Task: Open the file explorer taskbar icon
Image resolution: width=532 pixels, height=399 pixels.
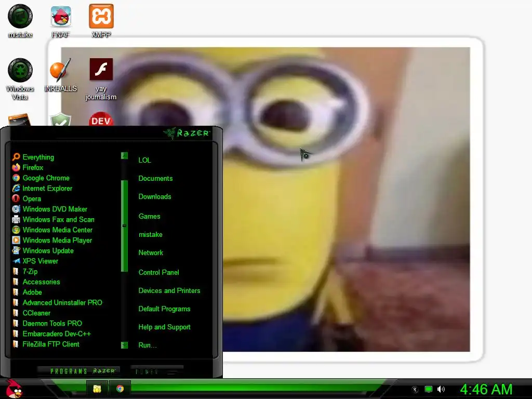Action: tap(97, 389)
